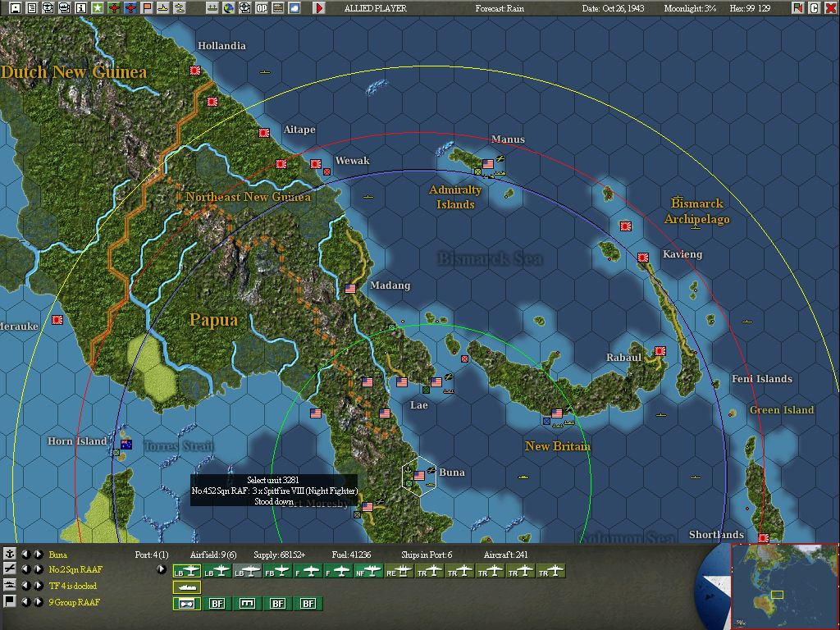840x630 pixels.
Task: Click the minimap in bottom right corner
Action: point(784,587)
